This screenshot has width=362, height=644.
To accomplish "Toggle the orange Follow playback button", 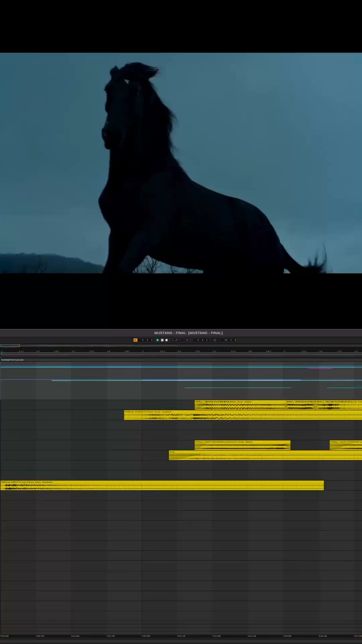I will [135, 340].
